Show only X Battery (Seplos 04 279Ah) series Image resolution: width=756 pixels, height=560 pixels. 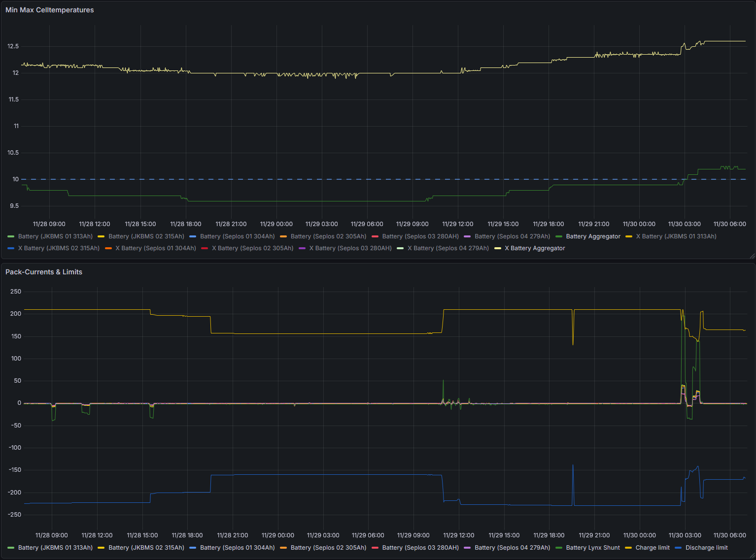(x=448, y=248)
